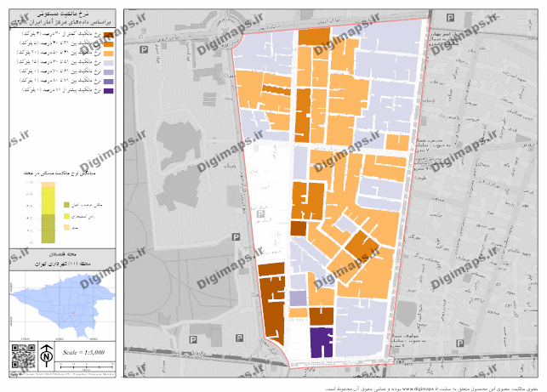The width and height of the screenshot is (547, 392).
Task: Click the Tehran city inset overview map
Action: pyautogui.click(x=62, y=306)
